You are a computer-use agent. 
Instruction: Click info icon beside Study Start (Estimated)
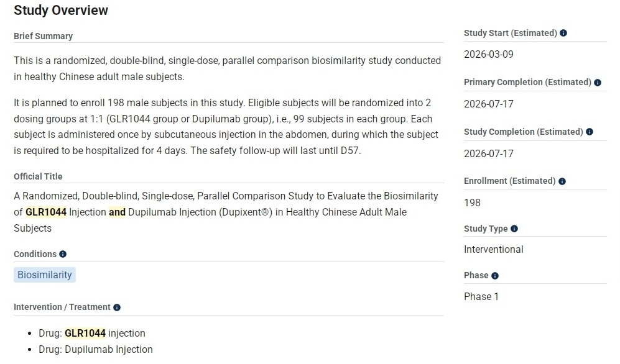click(563, 33)
